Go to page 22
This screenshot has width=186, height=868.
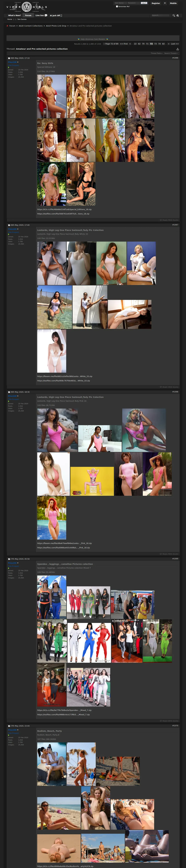coord(135,44)
